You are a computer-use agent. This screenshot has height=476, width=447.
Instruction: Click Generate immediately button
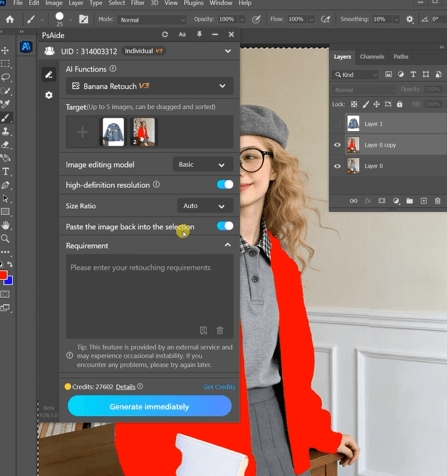click(149, 406)
